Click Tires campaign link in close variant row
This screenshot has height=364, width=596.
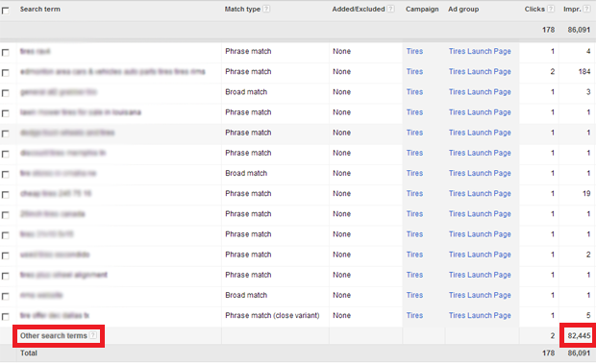414,315
